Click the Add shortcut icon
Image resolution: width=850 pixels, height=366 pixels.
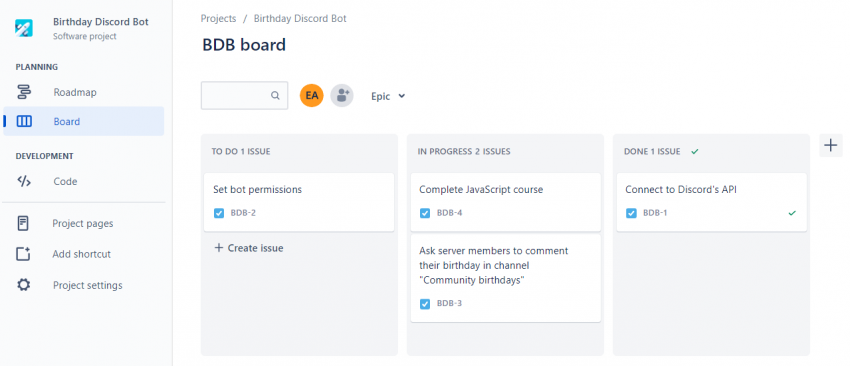(23, 254)
